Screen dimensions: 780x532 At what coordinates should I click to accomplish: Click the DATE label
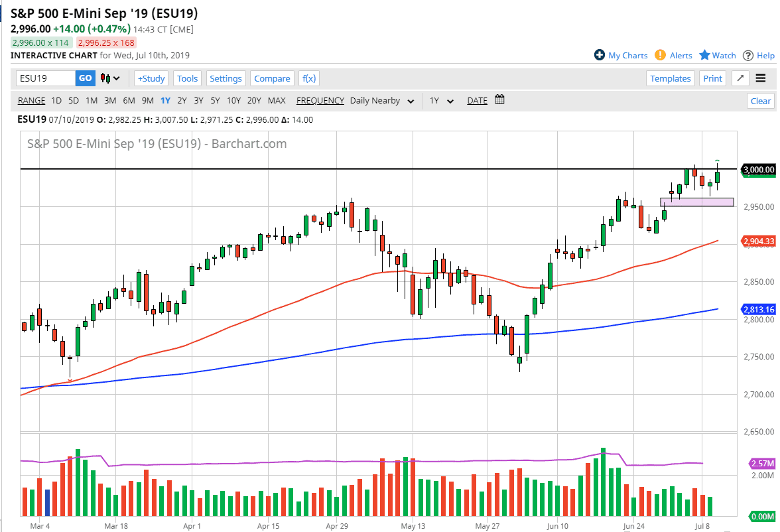(x=477, y=101)
